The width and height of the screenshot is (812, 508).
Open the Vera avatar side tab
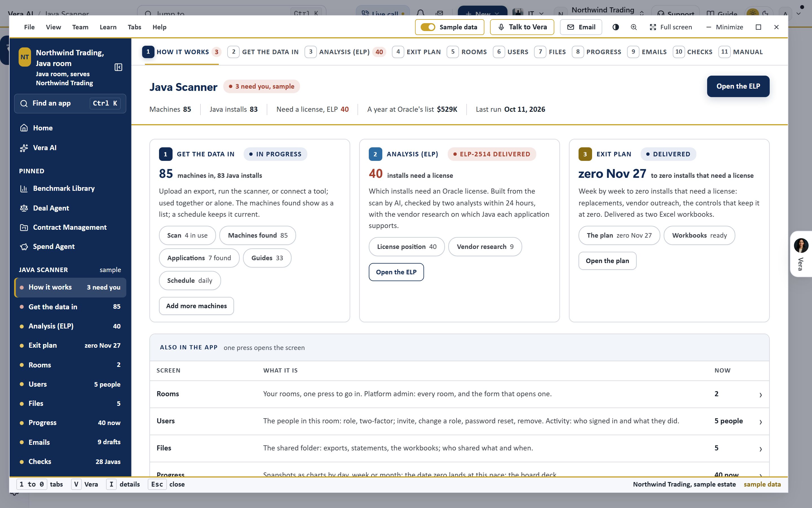(x=801, y=254)
